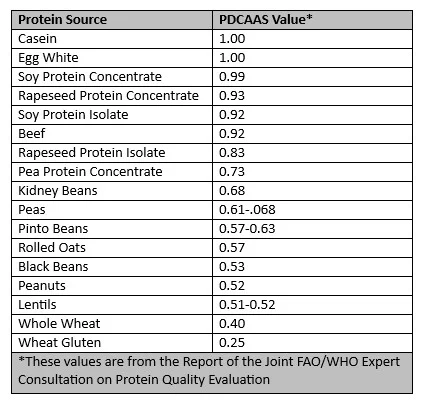
Task: Click the Rolled Oats cell
Action: coord(112,248)
